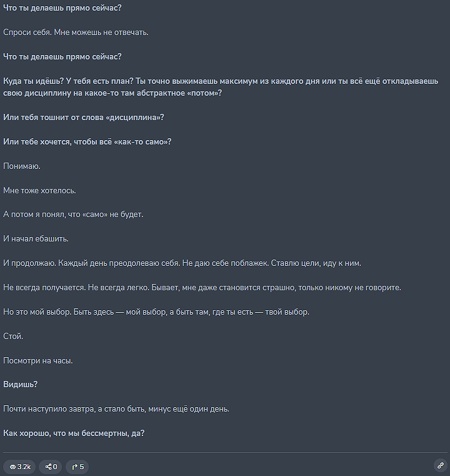Click the forwards arrow counter showing 5

coord(77,467)
